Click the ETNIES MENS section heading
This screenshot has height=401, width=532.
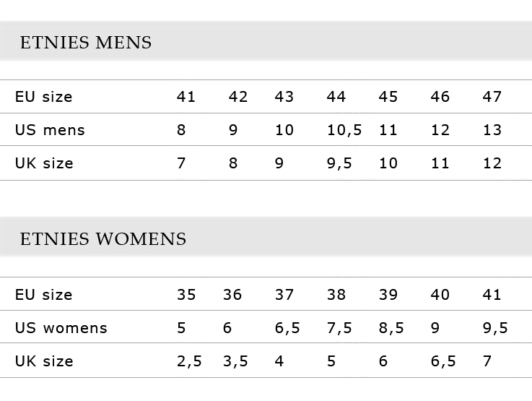(x=86, y=43)
